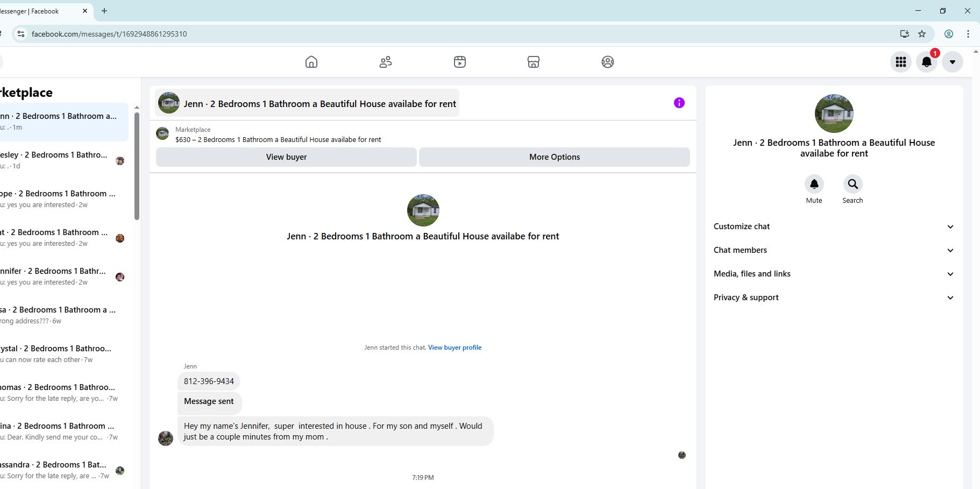
Task: Open the 'omas' 7w conversation
Action: click(63, 393)
